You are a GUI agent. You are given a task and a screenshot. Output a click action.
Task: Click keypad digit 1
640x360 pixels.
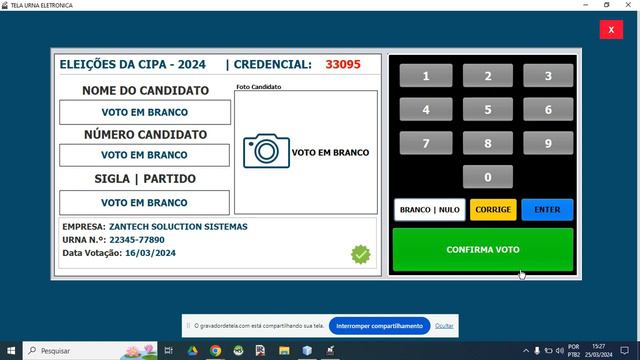[x=426, y=76]
